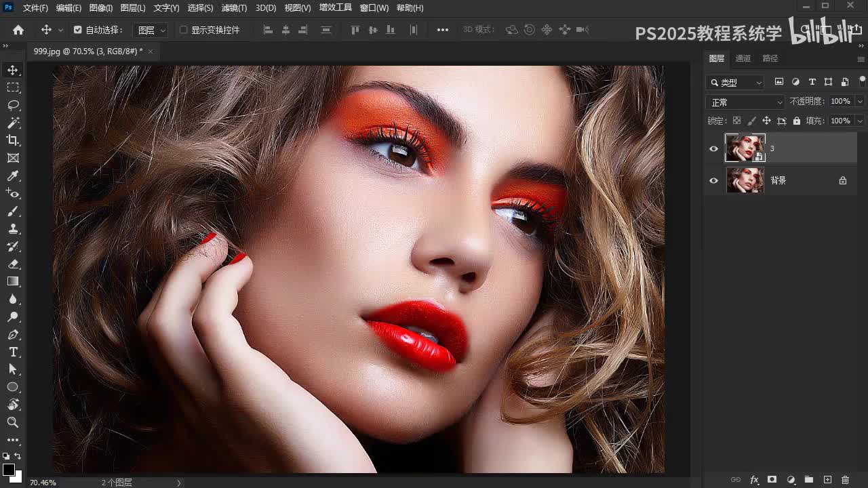The height and width of the screenshot is (488, 868).
Task: Open the 图层 auto-select target dropdown
Action: [150, 30]
